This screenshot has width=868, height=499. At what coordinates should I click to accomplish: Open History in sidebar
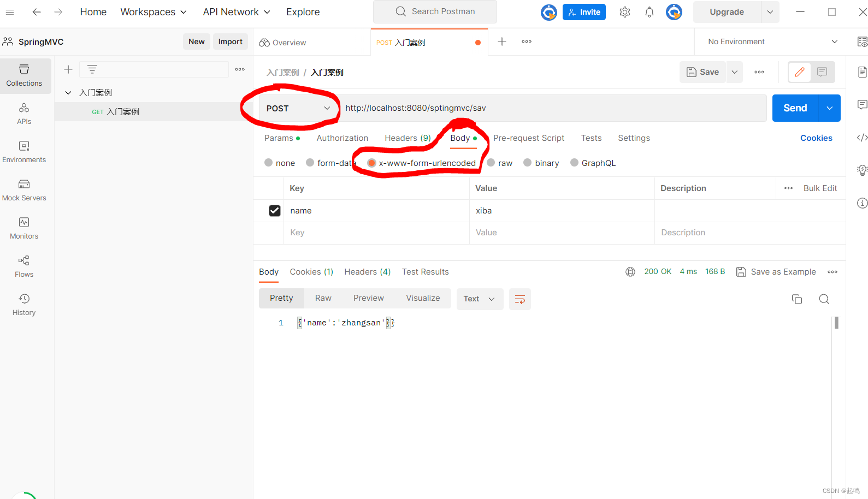point(24,305)
